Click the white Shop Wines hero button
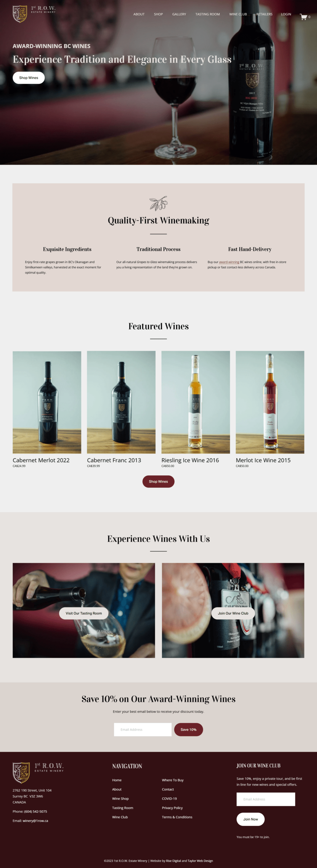 point(29,78)
